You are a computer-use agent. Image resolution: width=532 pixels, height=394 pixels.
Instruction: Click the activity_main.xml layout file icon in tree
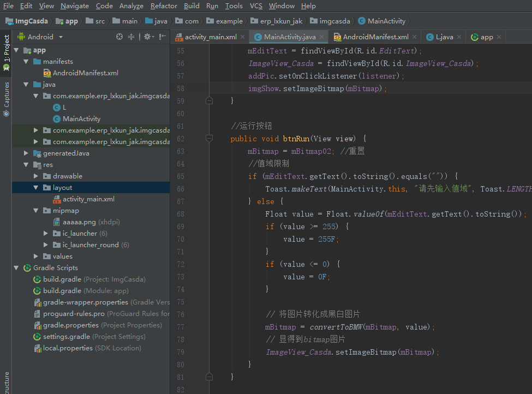(x=57, y=199)
